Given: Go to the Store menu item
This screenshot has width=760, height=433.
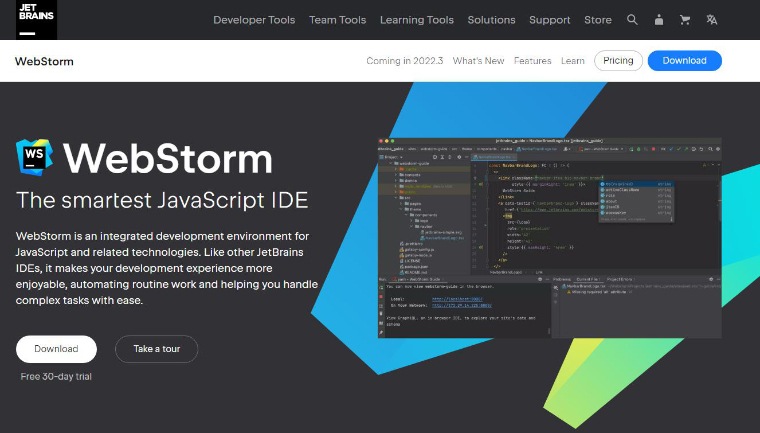Looking at the screenshot, I should point(598,20).
